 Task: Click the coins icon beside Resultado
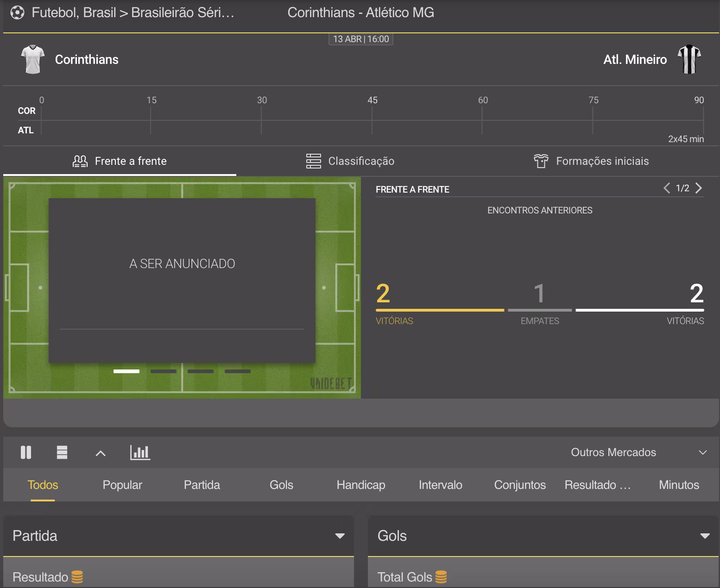click(77, 577)
